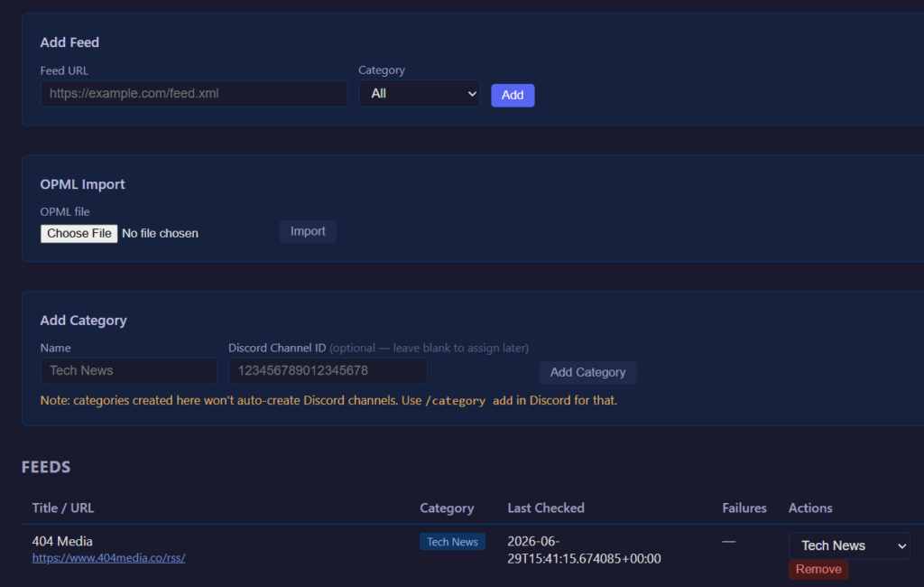The height and width of the screenshot is (587, 924).
Task: Click the FEEDS section heading
Action: tap(46, 467)
